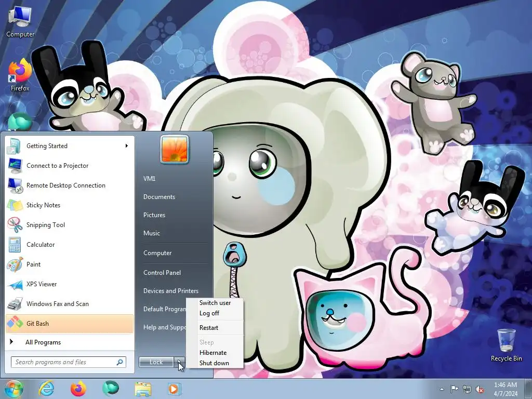Open Control Panel

pos(175,272)
